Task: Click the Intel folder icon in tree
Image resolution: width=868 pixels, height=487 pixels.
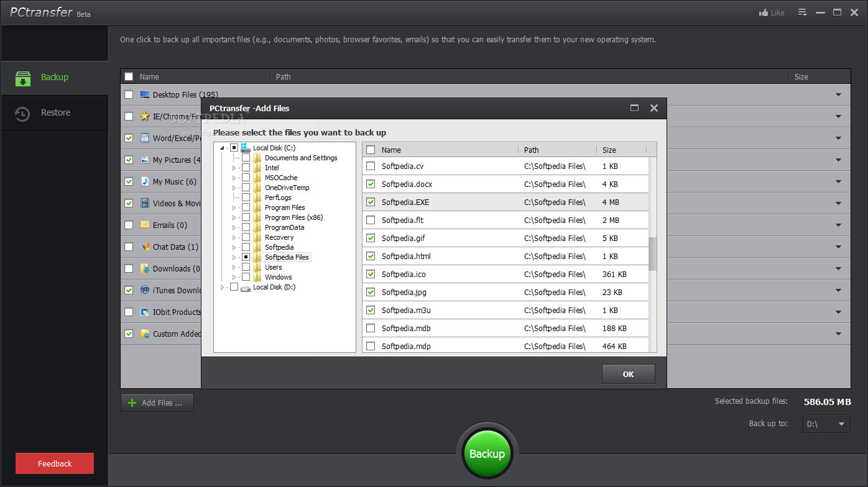Action: (x=257, y=168)
